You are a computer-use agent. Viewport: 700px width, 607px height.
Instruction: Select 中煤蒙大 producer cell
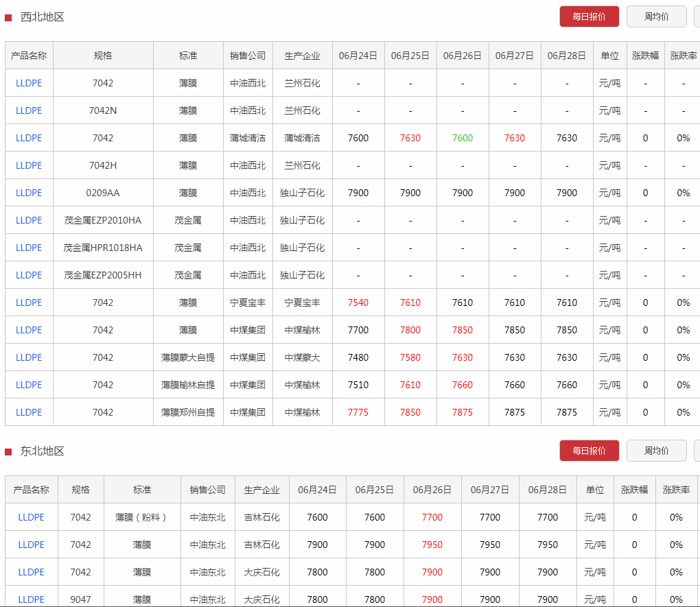pos(302,357)
